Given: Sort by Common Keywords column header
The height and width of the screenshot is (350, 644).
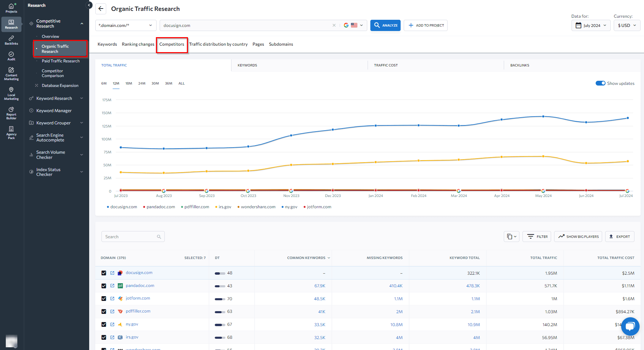Looking at the screenshot, I should click(308, 258).
